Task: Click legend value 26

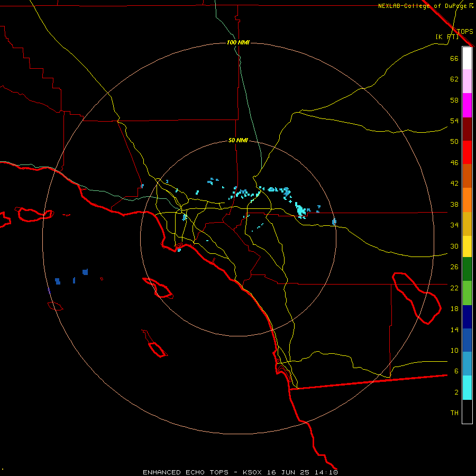Action: point(454,267)
